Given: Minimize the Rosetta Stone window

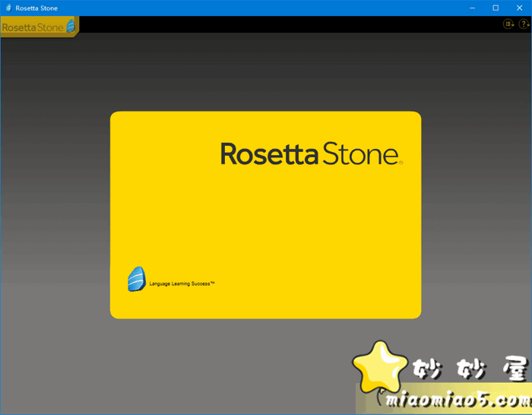Looking at the screenshot, I should pos(471,8).
